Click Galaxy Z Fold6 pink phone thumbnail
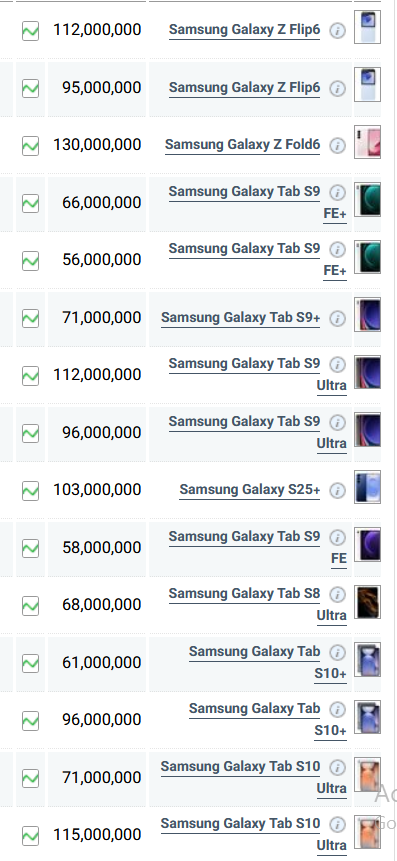This screenshot has width=397, height=861. coord(367,142)
